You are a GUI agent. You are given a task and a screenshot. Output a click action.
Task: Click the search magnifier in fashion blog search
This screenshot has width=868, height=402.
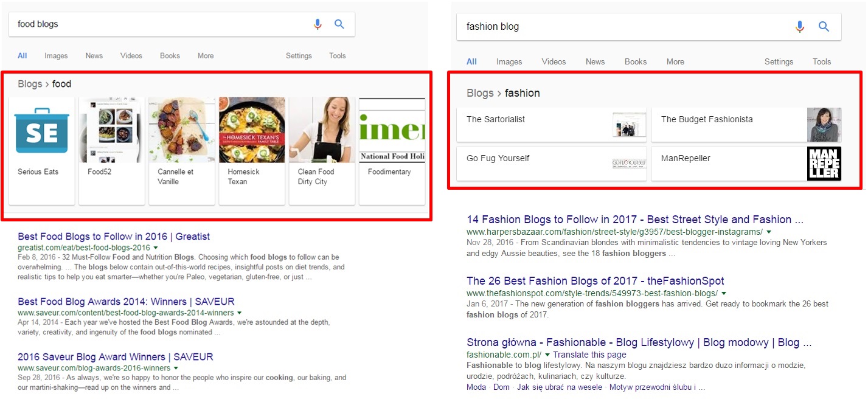click(x=824, y=27)
